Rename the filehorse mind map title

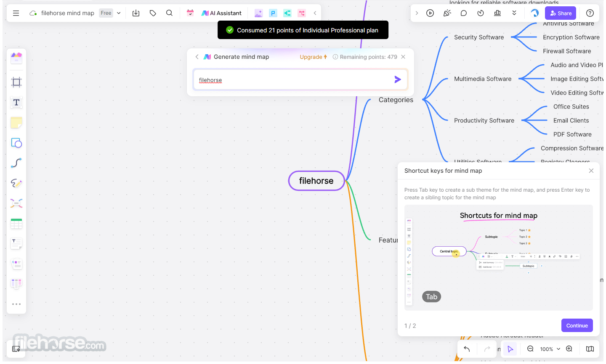coord(68,13)
